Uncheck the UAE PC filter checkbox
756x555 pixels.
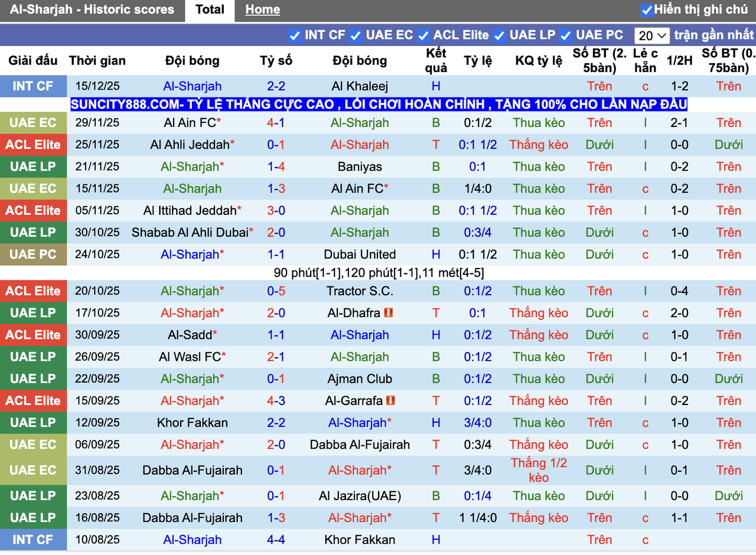[x=566, y=35]
